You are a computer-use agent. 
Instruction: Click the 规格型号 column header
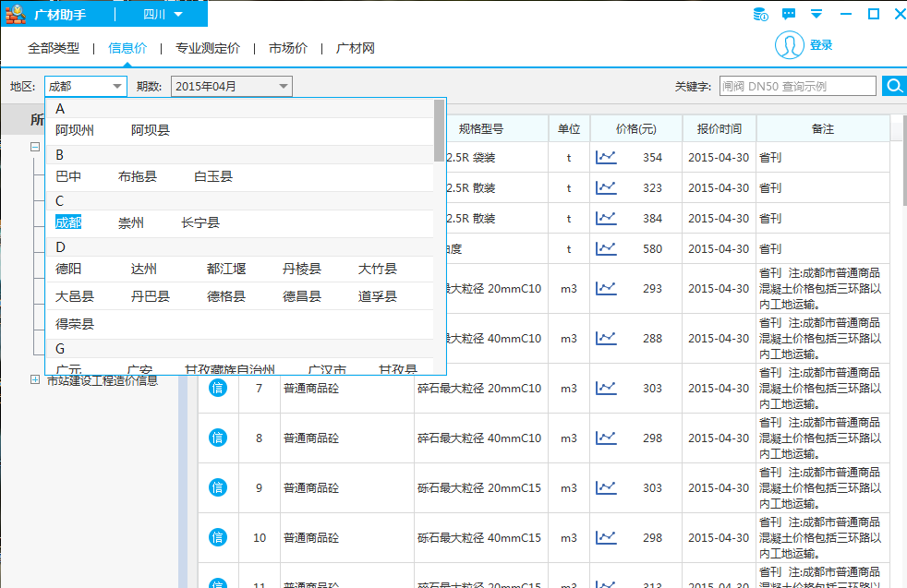(480, 129)
